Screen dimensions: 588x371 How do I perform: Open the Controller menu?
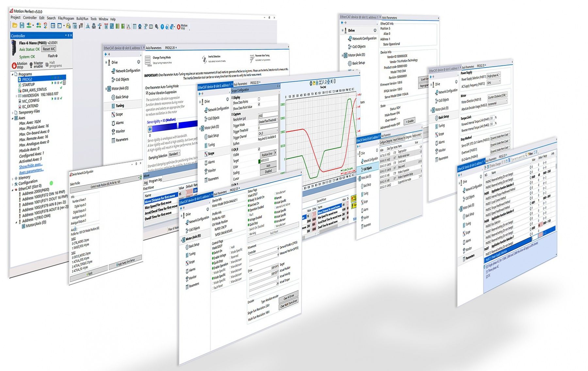point(30,18)
